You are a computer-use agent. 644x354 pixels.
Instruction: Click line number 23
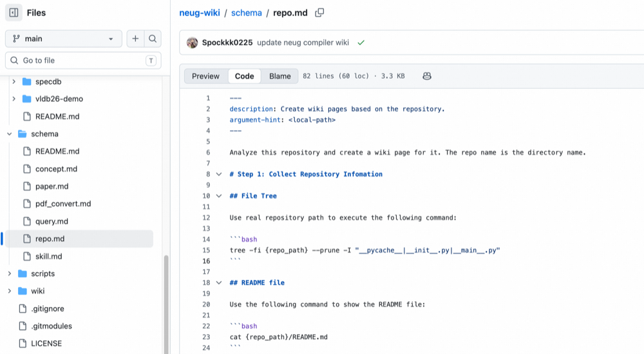[x=206, y=337]
